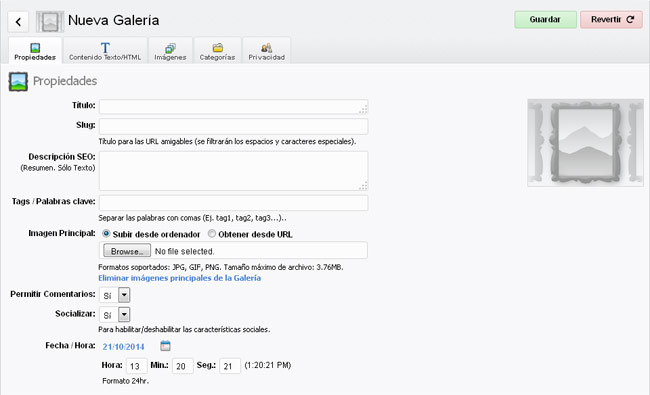Viewport: 650px width, 395px height.
Task: Expand the Permitir Comentarios dropdown
Action: pyautogui.click(x=114, y=295)
